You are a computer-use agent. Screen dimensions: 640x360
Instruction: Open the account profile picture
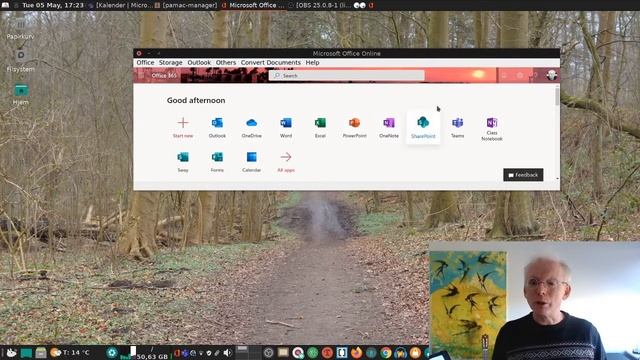tap(552, 76)
